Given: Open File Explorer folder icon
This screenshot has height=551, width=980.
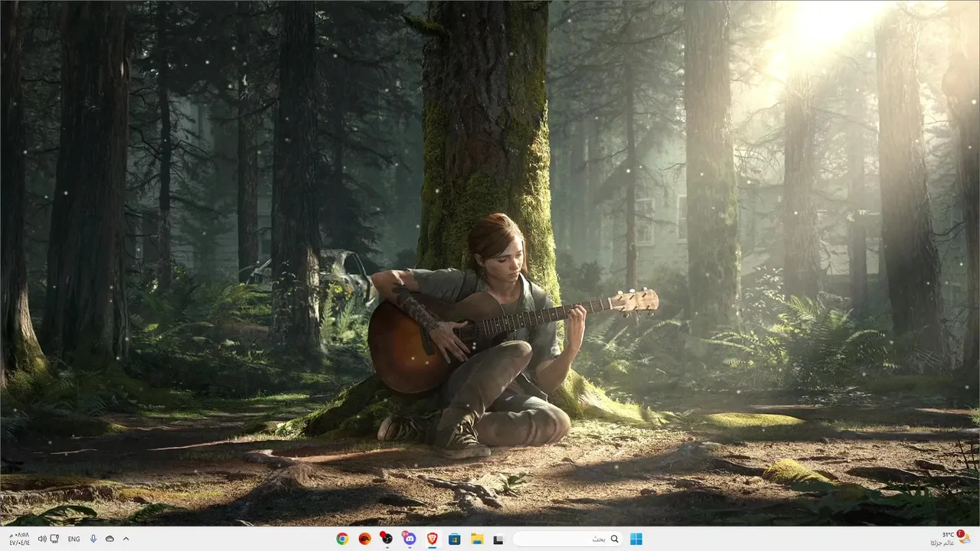Looking at the screenshot, I should pos(476,539).
